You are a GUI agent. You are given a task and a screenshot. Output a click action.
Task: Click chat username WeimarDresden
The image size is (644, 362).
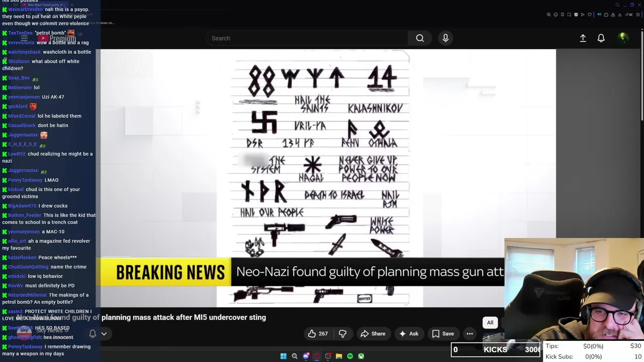(25, 10)
